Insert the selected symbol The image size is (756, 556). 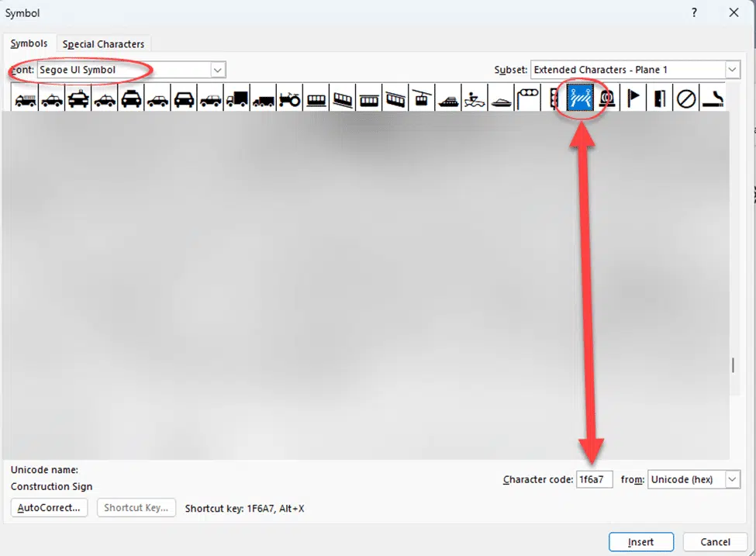641,542
